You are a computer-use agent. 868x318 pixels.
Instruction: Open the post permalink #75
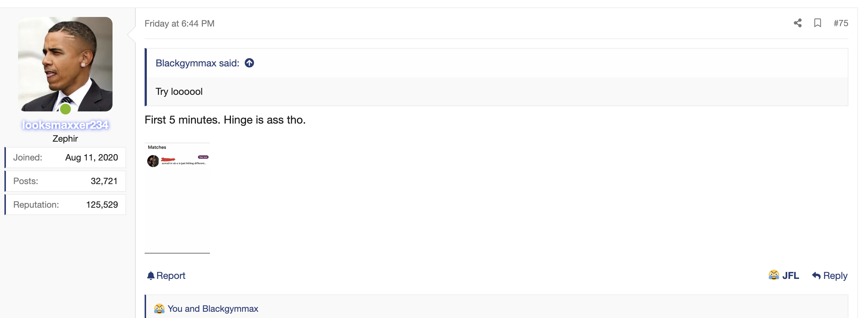[841, 23]
